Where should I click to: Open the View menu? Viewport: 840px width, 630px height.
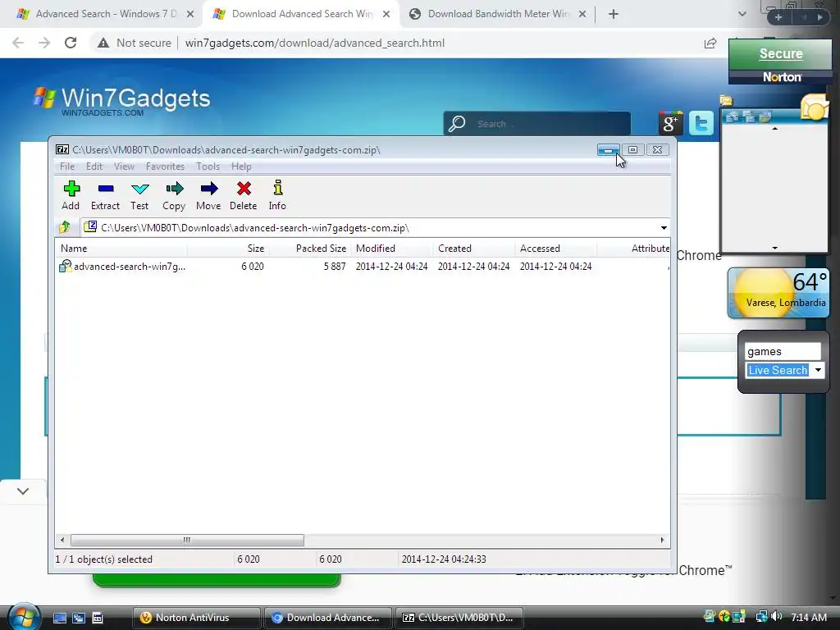pyautogui.click(x=124, y=166)
